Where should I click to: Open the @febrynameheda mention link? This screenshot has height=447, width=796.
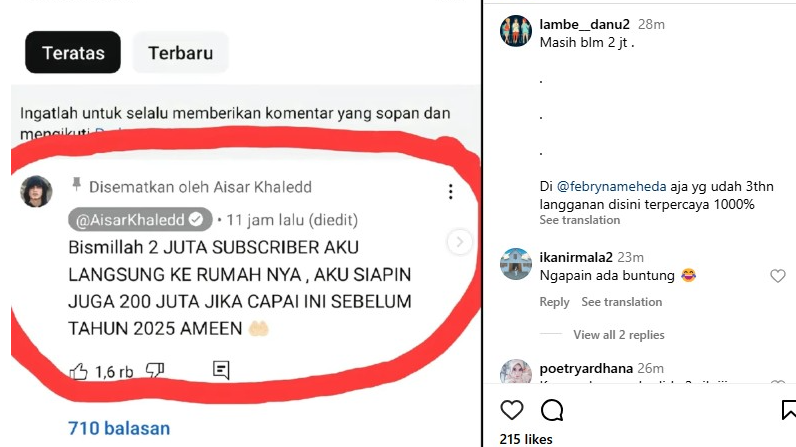[x=611, y=186]
